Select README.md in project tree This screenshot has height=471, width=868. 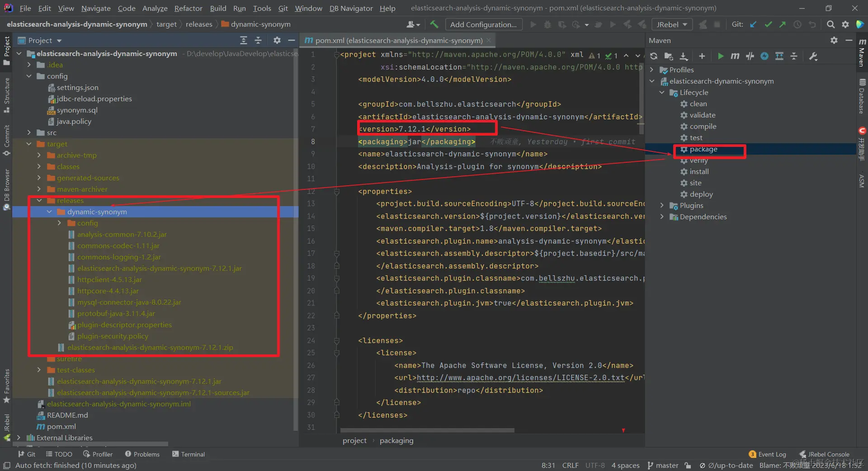[67, 415]
